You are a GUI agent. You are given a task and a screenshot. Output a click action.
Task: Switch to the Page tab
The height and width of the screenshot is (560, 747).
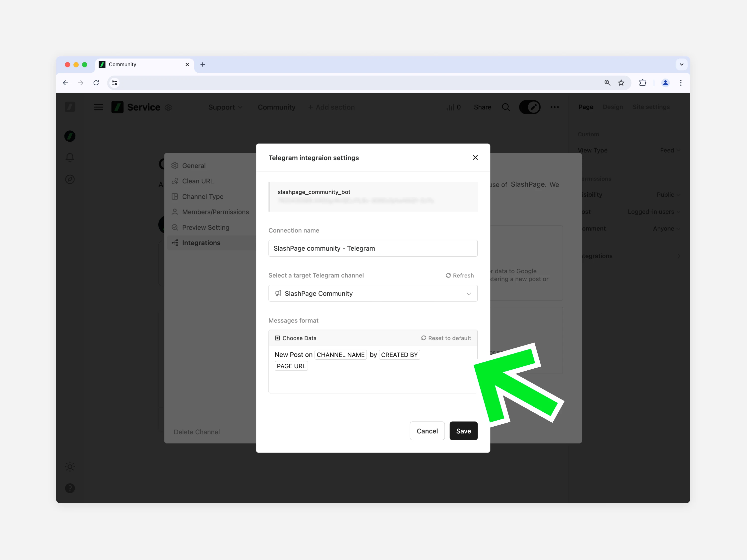(x=586, y=107)
